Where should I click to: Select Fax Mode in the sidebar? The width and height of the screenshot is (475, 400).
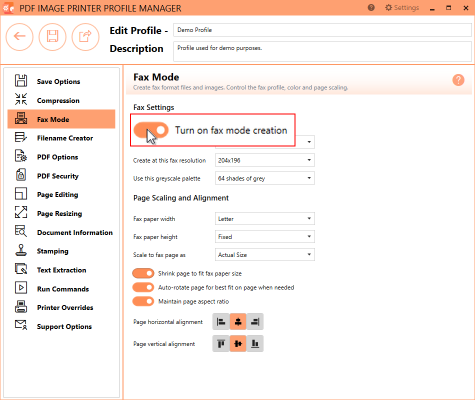[x=61, y=119]
